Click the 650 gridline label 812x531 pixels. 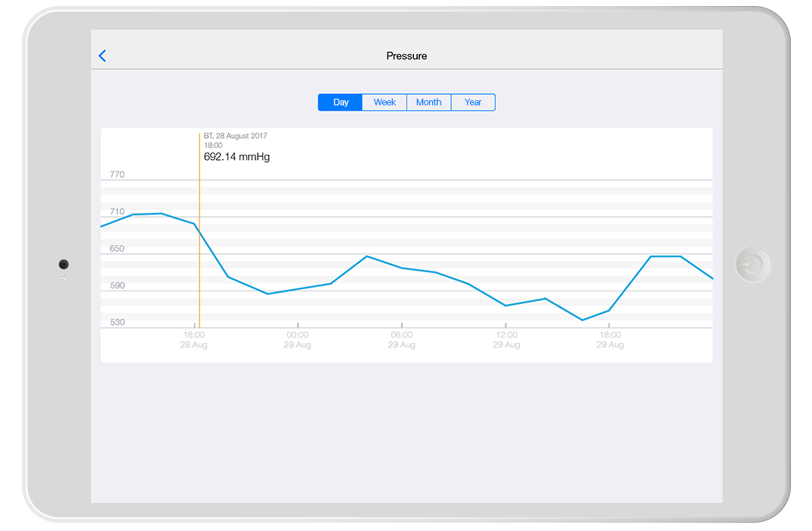tap(116, 248)
